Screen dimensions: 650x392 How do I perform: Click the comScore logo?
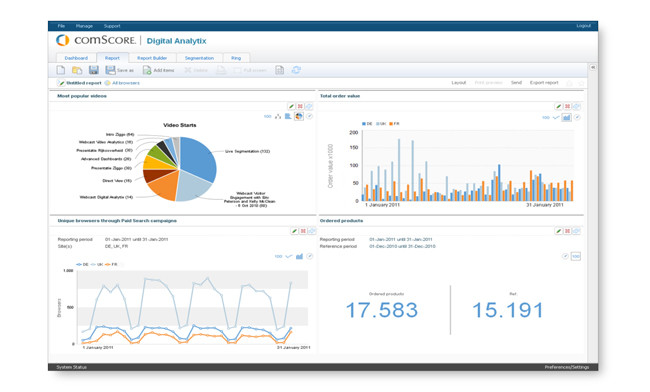(x=95, y=40)
